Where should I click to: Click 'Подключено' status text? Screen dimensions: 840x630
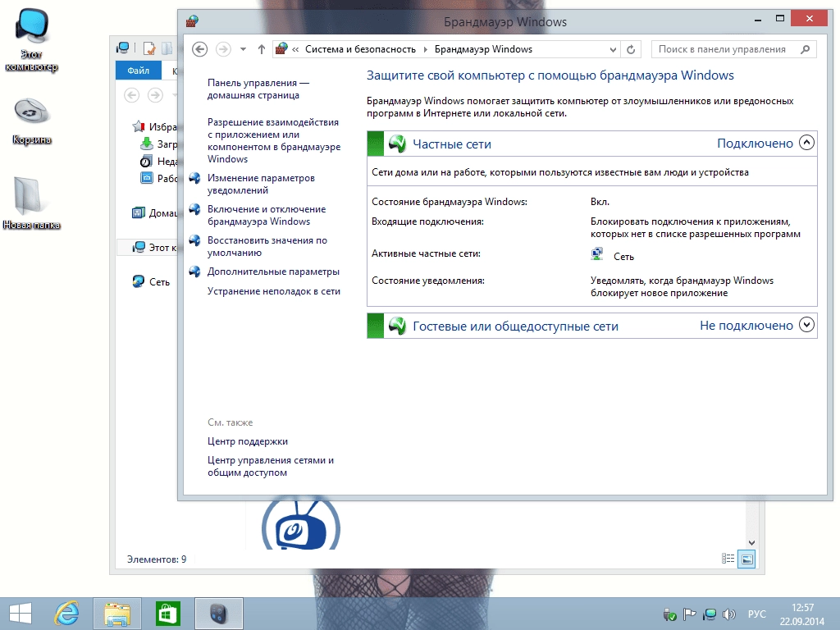click(755, 143)
